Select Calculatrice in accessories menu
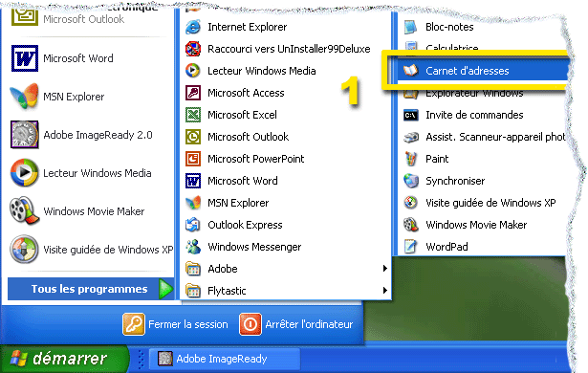The width and height of the screenshot is (588, 373). (x=452, y=48)
